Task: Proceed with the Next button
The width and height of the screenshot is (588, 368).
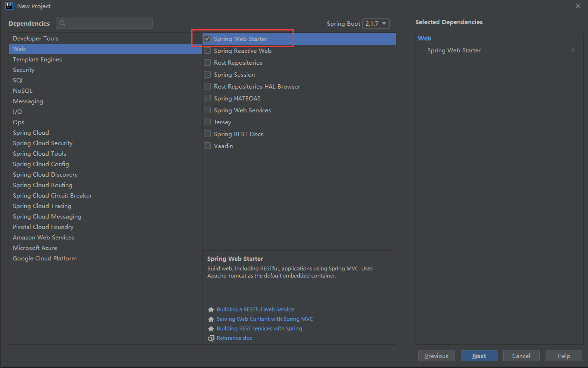Action: (x=479, y=356)
